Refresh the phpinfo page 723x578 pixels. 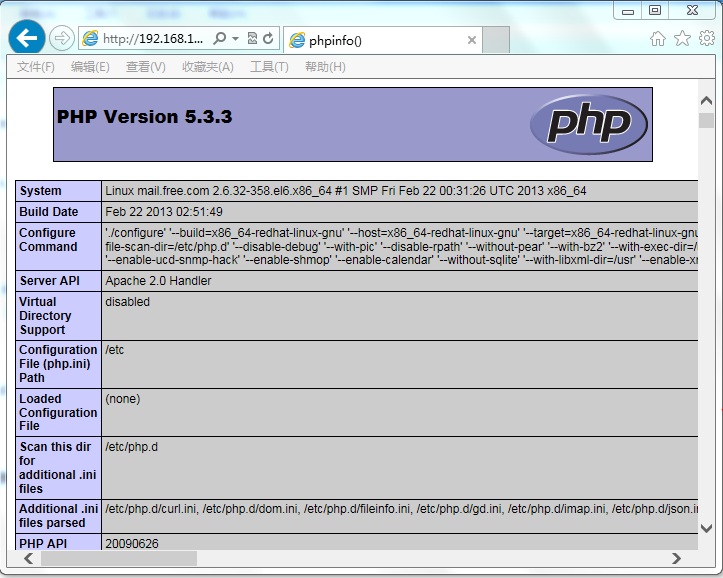[268, 38]
